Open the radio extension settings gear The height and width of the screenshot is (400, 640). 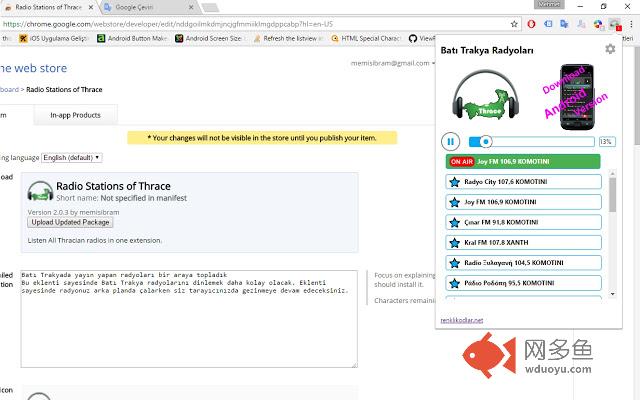click(610, 49)
